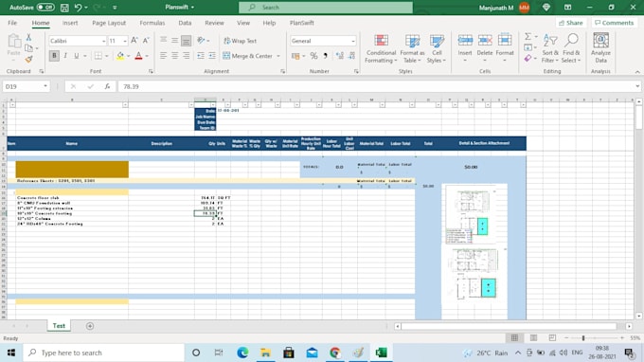Click the New Sheet plus button
This screenshot has width=644, height=362.
[90, 326]
